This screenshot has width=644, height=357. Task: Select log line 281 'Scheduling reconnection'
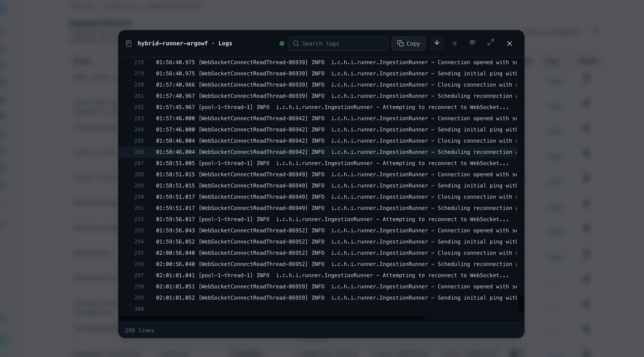pos(318,96)
